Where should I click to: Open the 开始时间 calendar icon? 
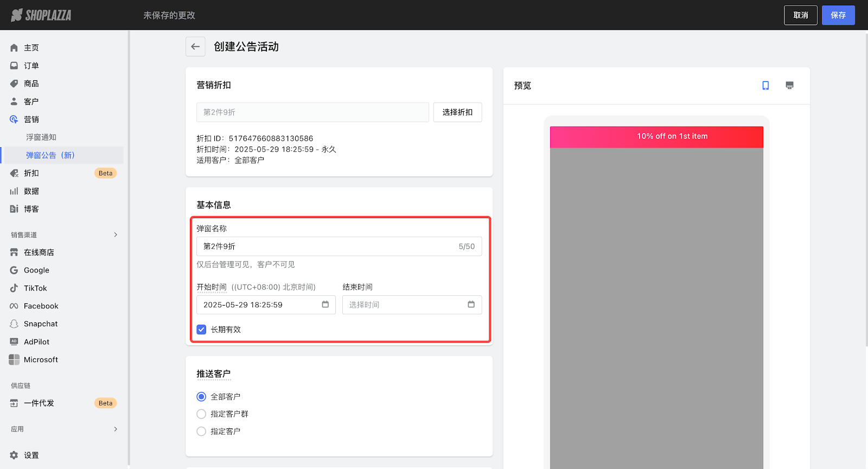pyautogui.click(x=325, y=305)
